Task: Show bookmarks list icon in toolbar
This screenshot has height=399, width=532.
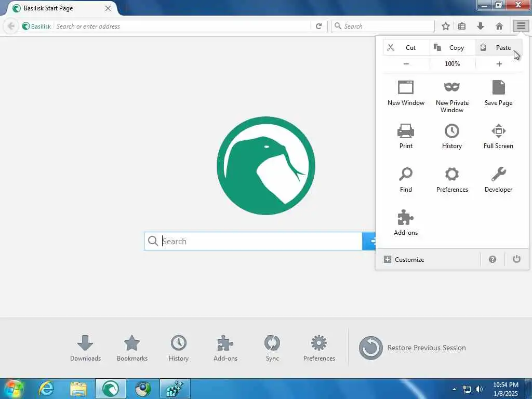Action: coord(462,26)
